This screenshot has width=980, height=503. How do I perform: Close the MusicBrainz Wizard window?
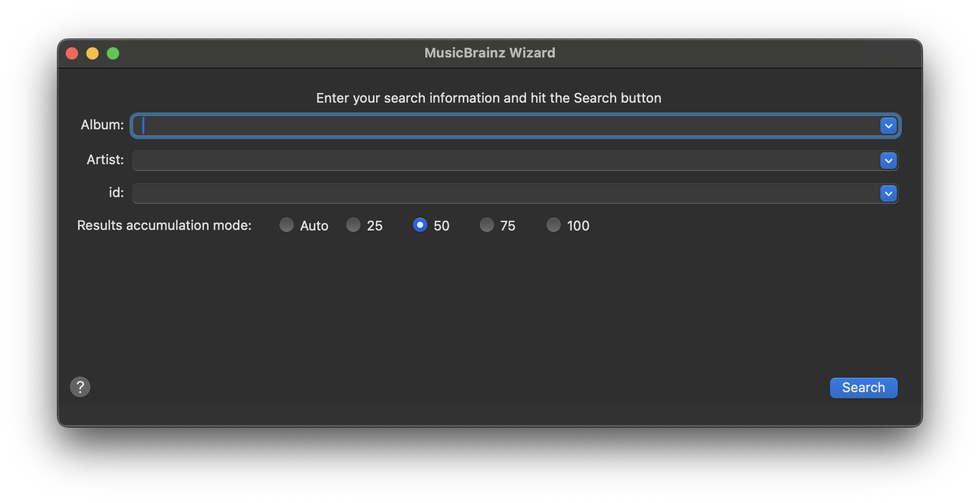[72, 53]
